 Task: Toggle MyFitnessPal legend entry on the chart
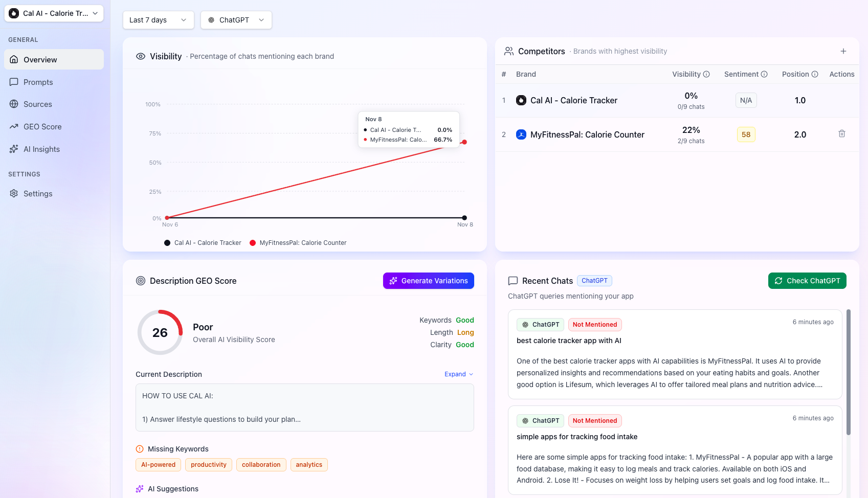click(252, 242)
